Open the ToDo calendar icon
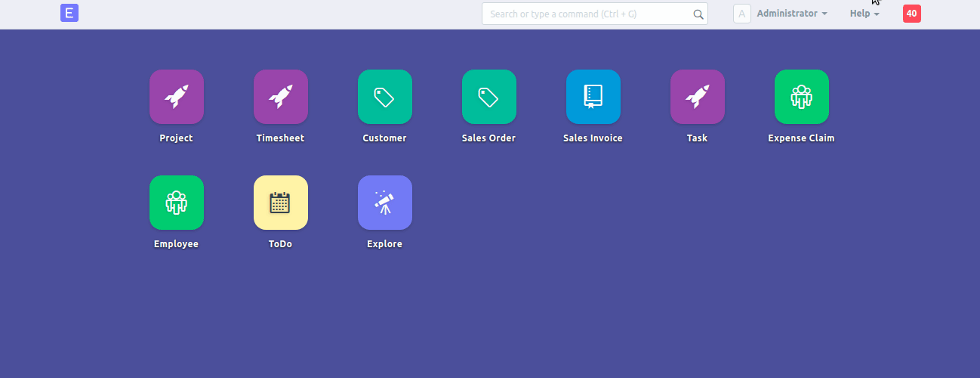The image size is (980, 378). click(x=281, y=203)
